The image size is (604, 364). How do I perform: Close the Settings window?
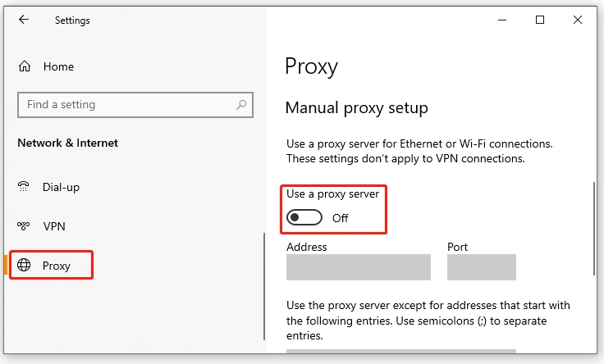(x=579, y=20)
